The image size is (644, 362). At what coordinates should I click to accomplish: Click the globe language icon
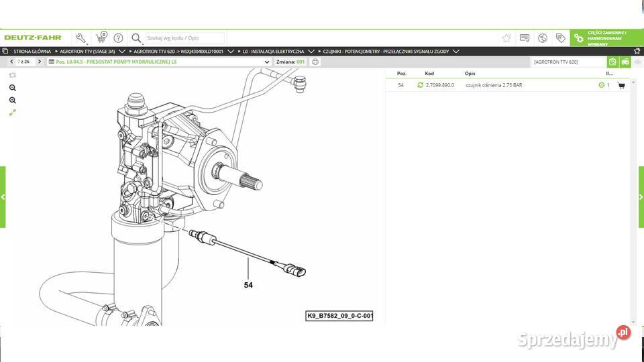click(x=543, y=38)
